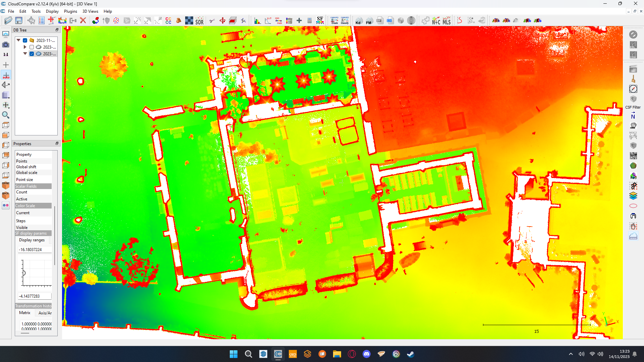
Task: Click the red X delete icon
Action: [x=83, y=20]
